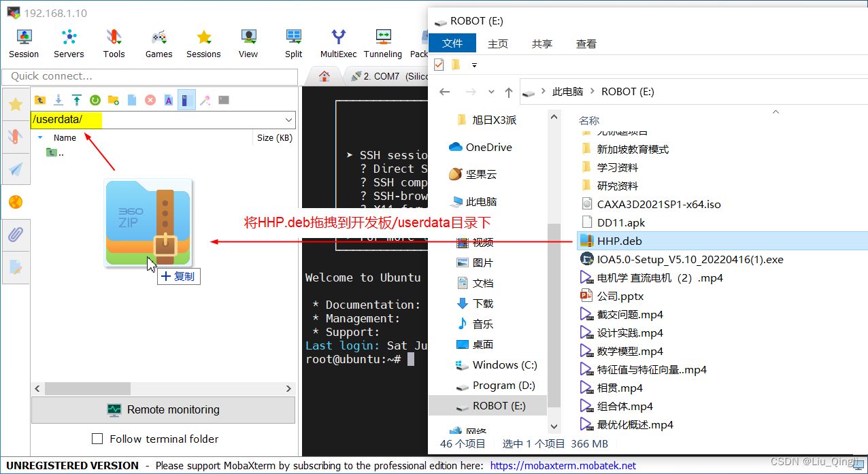Image resolution: width=868 pixels, height=474 pixels.
Task: Create a new folder in SFTP toolbar
Action: pos(114,100)
